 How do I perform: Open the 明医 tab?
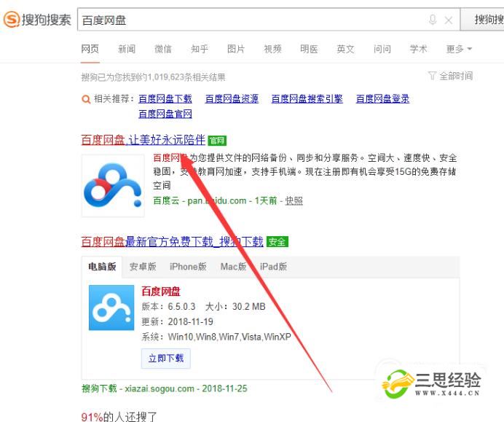pos(309,49)
